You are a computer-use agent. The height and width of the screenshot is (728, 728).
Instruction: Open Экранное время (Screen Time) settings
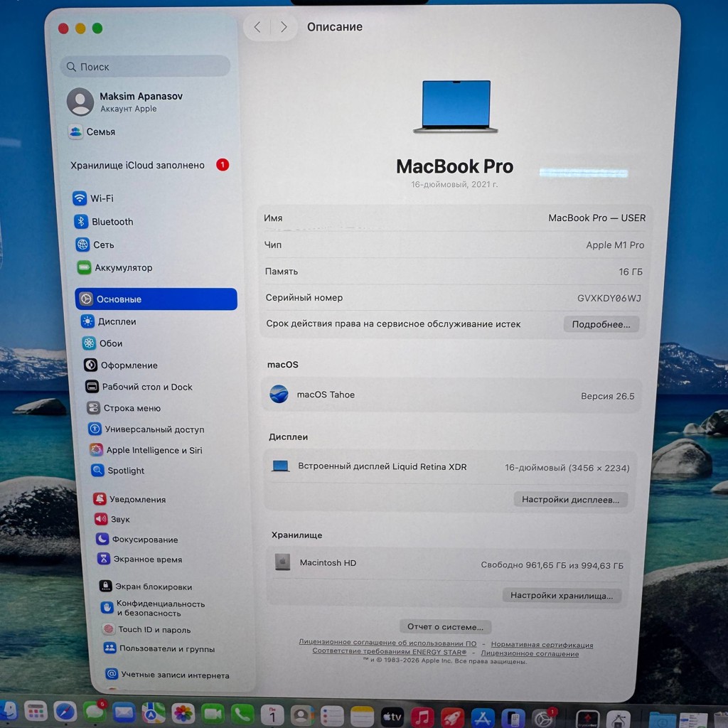point(140,559)
